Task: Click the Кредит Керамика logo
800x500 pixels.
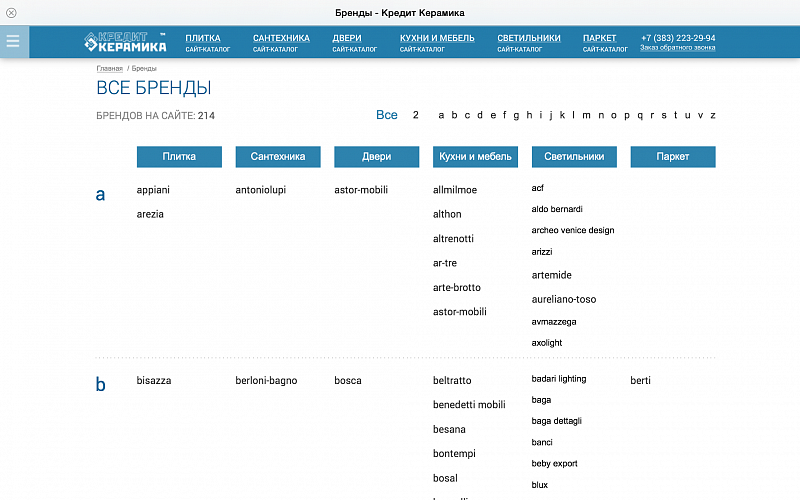Action: pos(125,42)
